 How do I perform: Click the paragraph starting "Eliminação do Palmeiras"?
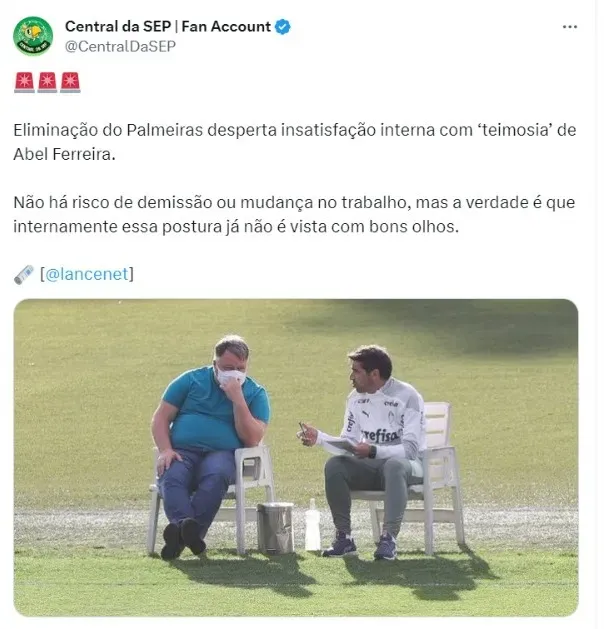(x=295, y=142)
